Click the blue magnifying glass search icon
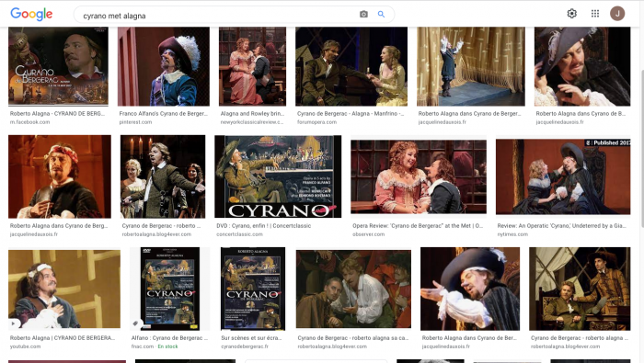Image resolution: width=644 pixels, height=363 pixels. [x=381, y=15]
